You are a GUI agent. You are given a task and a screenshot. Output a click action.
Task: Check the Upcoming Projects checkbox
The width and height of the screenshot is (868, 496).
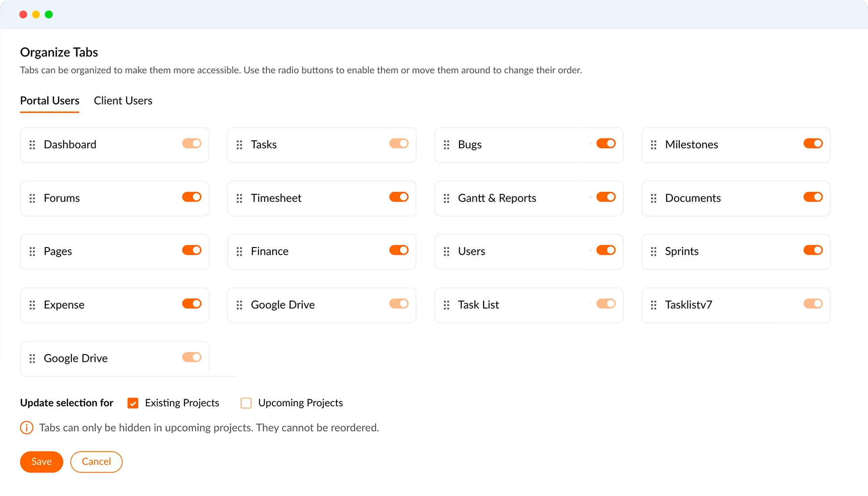[246, 403]
